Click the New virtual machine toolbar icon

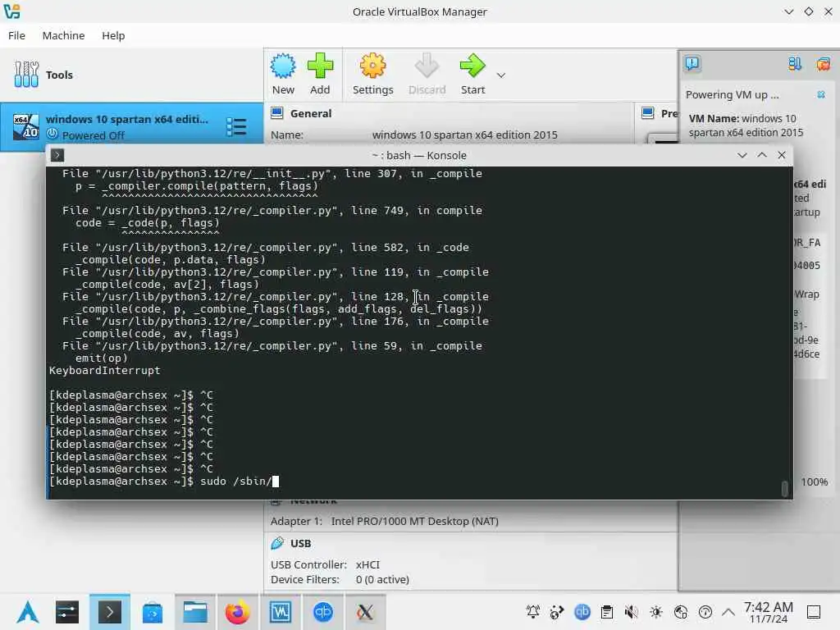coord(283,74)
